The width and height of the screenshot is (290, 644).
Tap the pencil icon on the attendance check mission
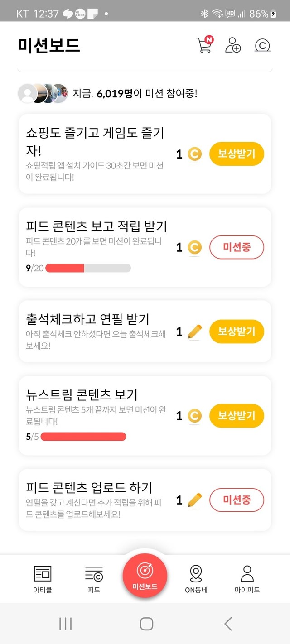click(194, 332)
